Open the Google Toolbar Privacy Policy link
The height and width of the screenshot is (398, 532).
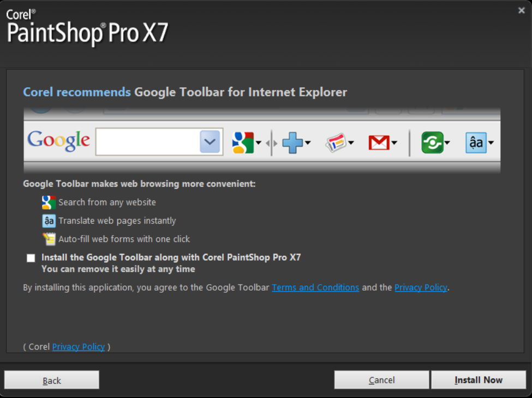421,287
